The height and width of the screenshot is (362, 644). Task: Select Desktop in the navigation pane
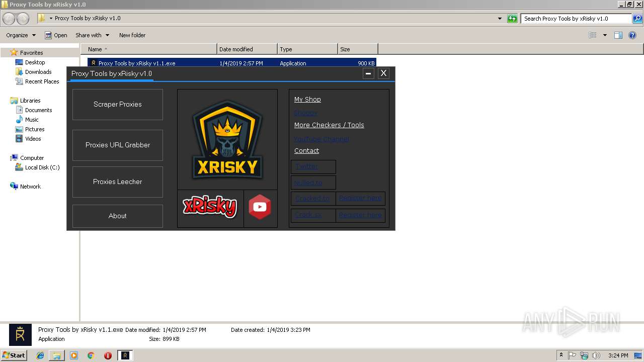click(35, 62)
